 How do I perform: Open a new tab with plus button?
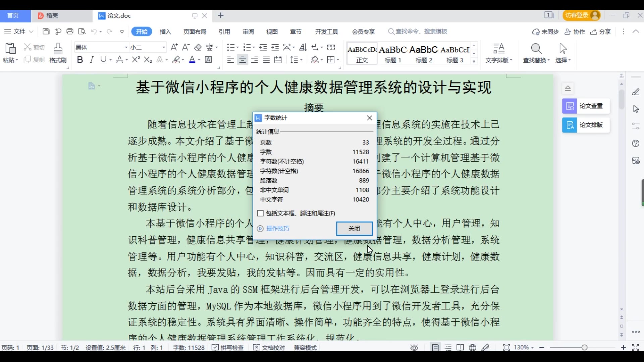click(x=221, y=15)
